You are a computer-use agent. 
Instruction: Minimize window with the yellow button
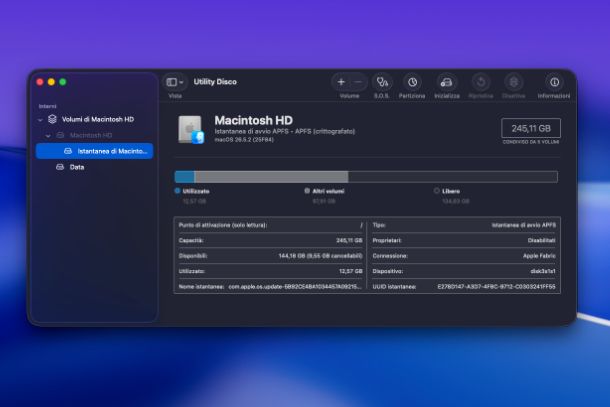tap(51, 82)
